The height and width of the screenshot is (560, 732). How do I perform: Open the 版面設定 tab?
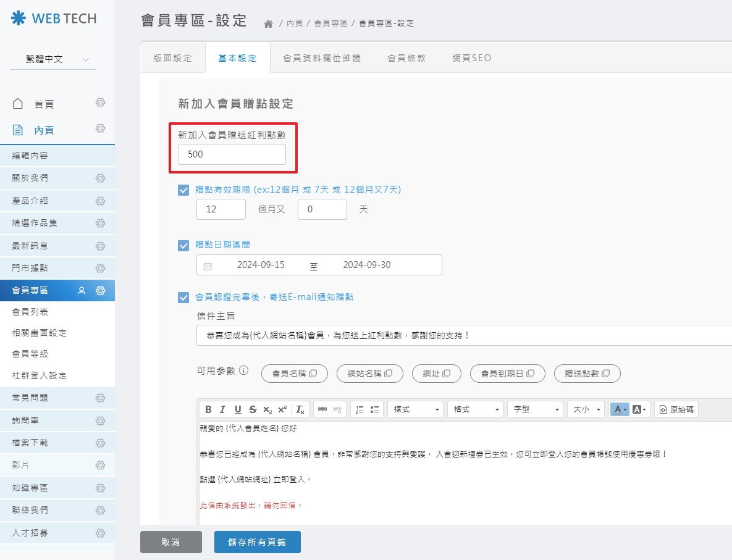173,58
